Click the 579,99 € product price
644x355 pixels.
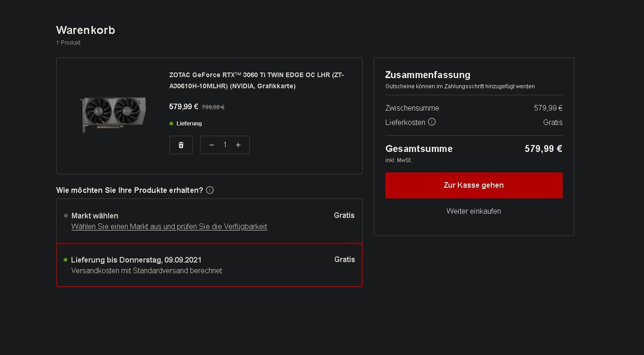(183, 107)
